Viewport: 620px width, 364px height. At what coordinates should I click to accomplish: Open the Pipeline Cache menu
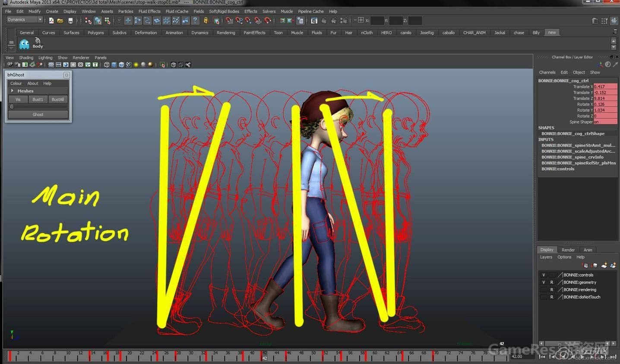tap(311, 11)
